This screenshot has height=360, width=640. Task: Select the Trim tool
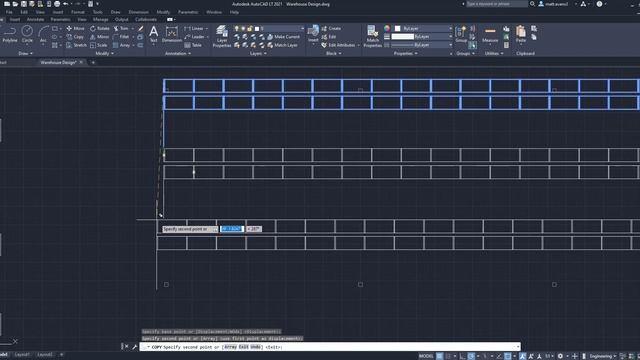(x=121, y=29)
